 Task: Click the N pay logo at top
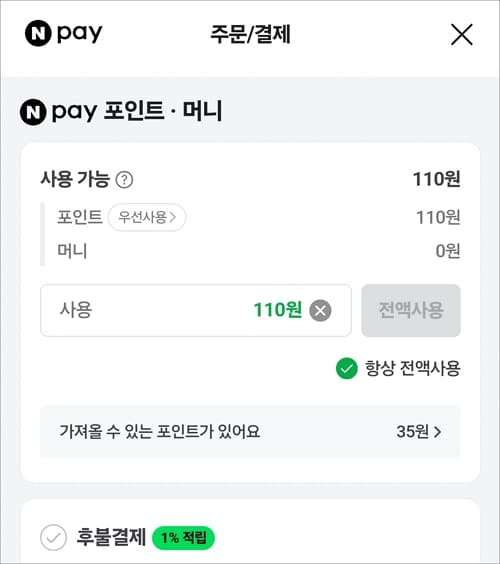tap(64, 33)
